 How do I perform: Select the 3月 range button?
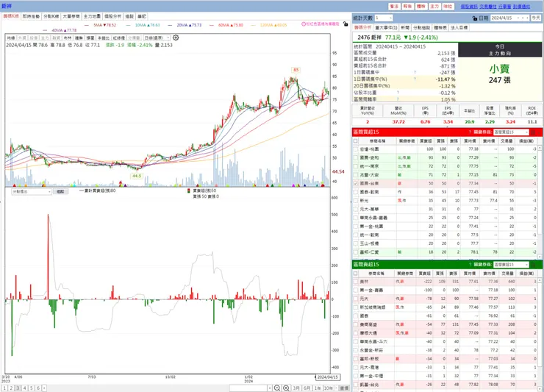tap(296, 388)
